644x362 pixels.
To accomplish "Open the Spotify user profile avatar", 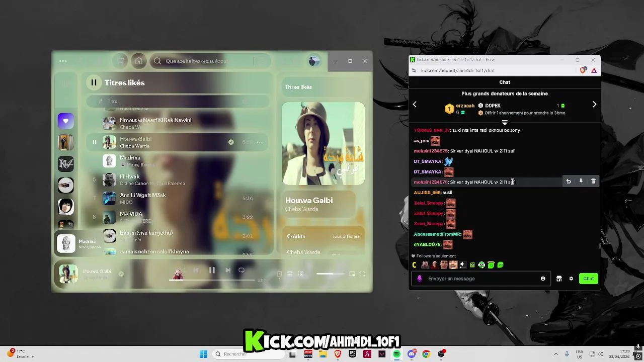I will pyautogui.click(x=314, y=61).
